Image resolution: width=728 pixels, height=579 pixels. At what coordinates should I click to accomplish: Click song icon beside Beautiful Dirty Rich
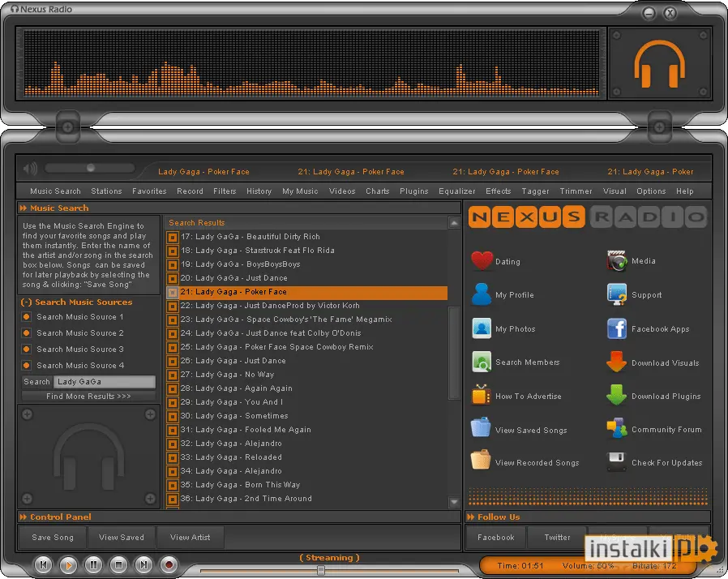(x=173, y=238)
